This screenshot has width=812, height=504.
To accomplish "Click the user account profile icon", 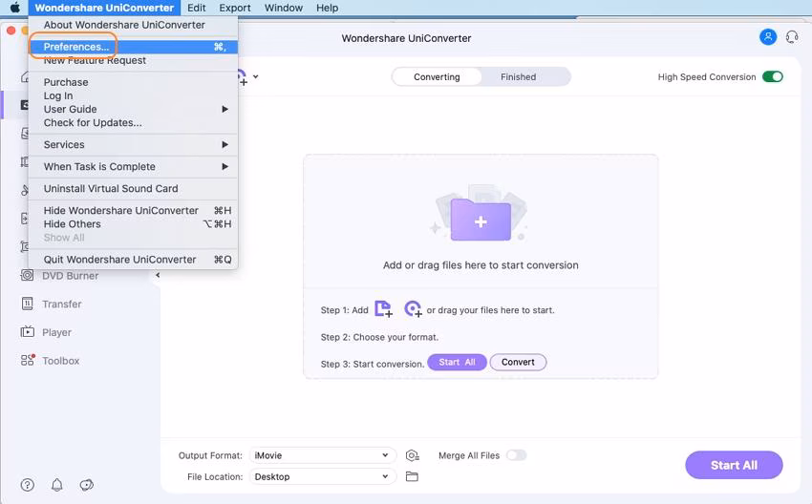I will (x=768, y=37).
